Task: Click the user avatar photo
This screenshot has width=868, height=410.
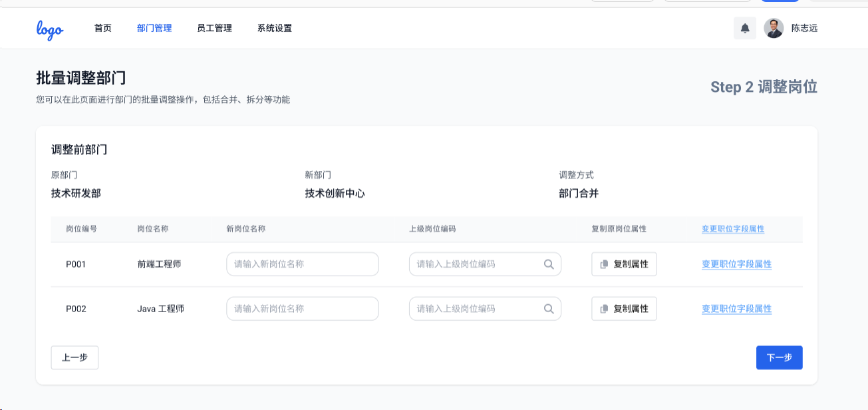Action: pos(774,29)
